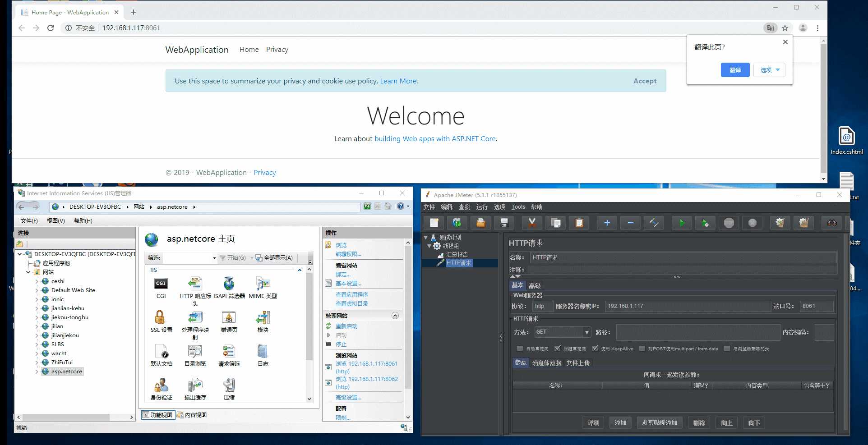The width and height of the screenshot is (868, 445).
Task: Click the Chrome translate icon in address bar
Action: (x=770, y=28)
